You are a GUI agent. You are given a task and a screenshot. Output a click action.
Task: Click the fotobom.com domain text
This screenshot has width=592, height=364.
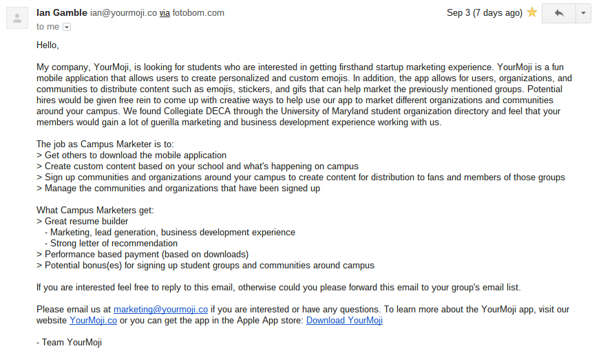tap(198, 13)
